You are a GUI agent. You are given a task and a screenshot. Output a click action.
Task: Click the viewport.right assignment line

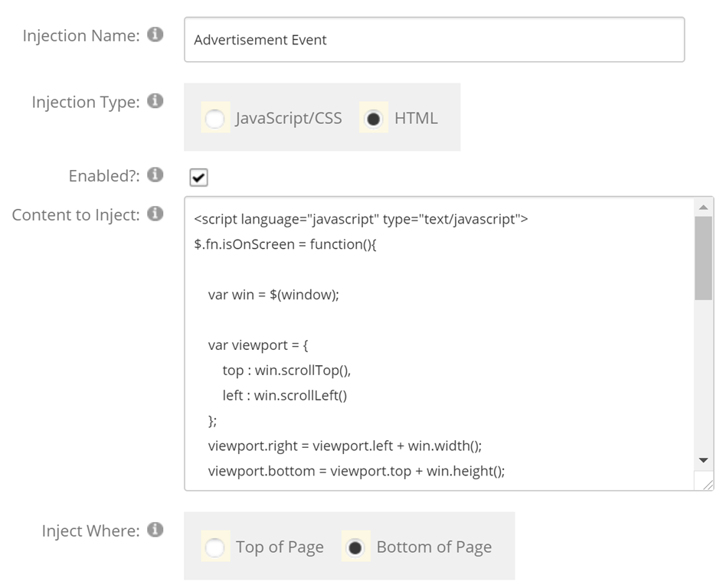pyautogui.click(x=345, y=446)
